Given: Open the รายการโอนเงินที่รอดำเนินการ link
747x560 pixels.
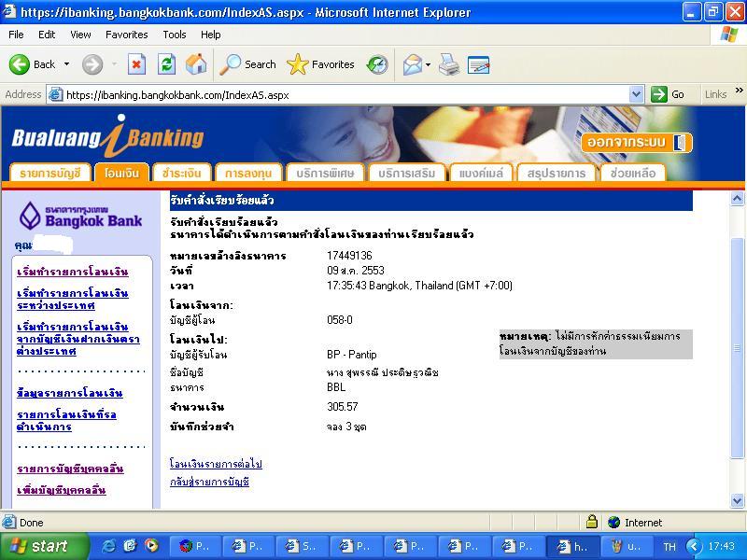Looking at the screenshot, I should (66, 421).
